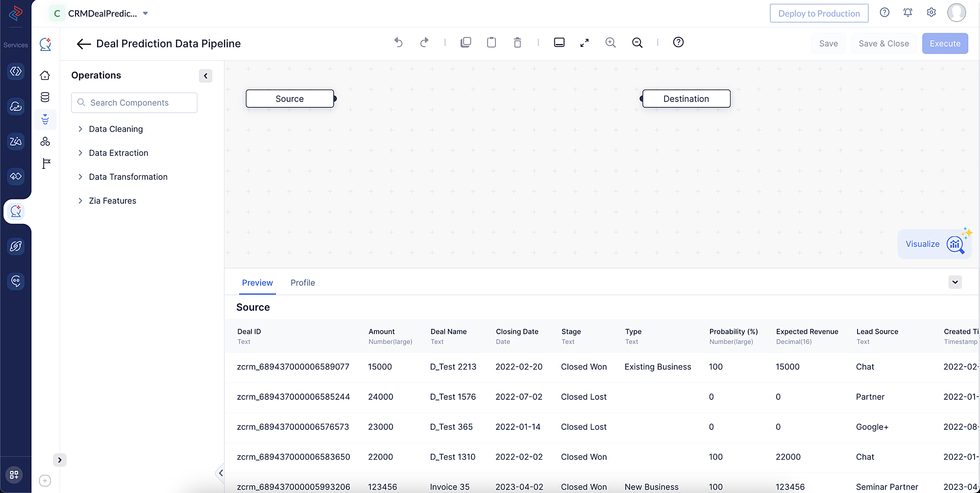Image resolution: width=980 pixels, height=493 pixels.
Task: Open user profile avatar
Action: pos(956,13)
